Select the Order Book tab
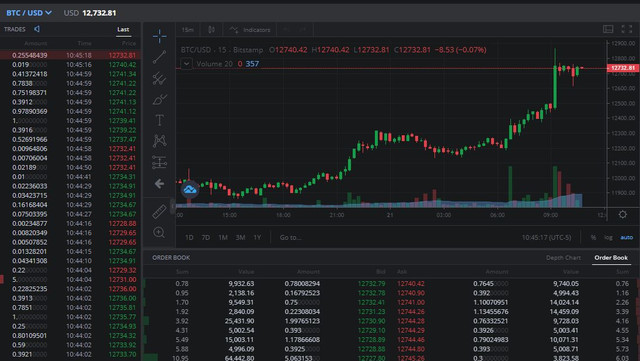The image size is (640, 361). pyautogui.click(x=611, y=258)
